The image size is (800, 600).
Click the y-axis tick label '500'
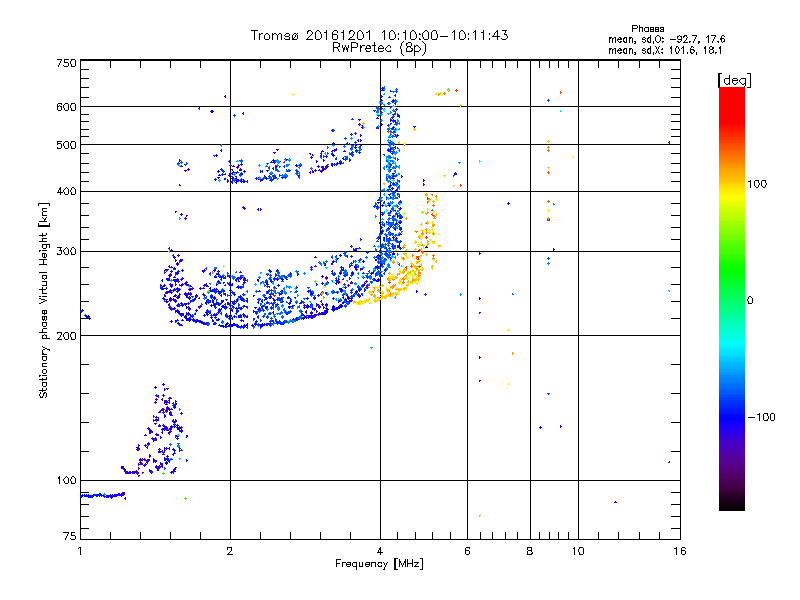click(66, 145)
